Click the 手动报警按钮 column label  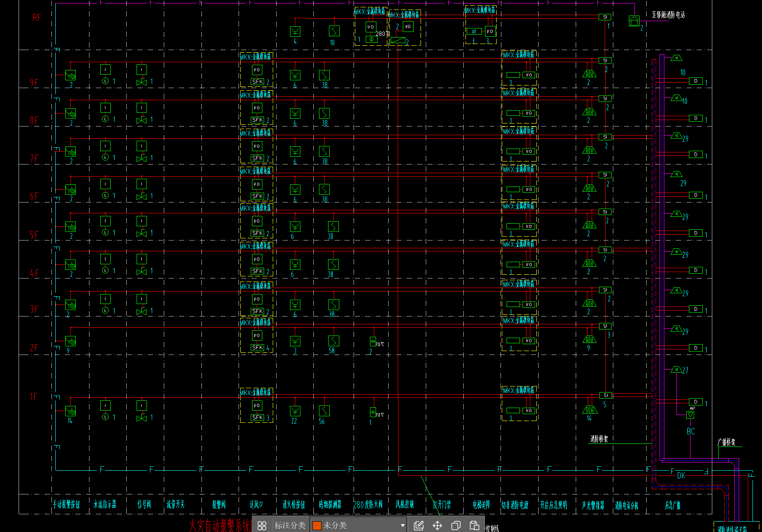(67, 504)
